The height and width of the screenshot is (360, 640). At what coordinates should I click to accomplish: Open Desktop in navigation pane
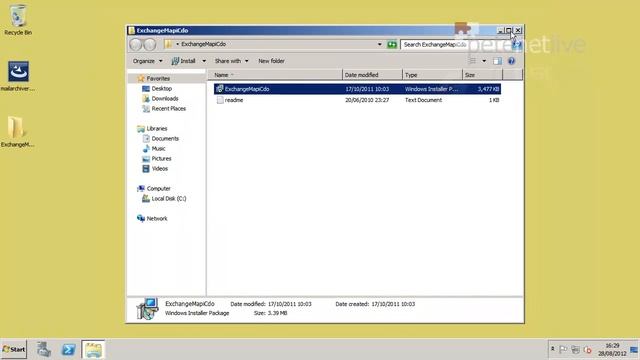tap(161, 89)
